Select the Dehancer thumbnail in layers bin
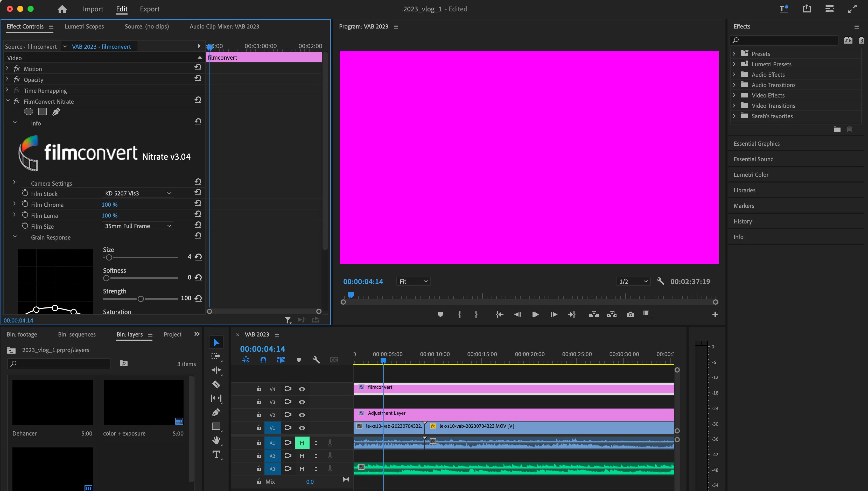The height and width of the screenshot is (491, 868). coord(53,402)
